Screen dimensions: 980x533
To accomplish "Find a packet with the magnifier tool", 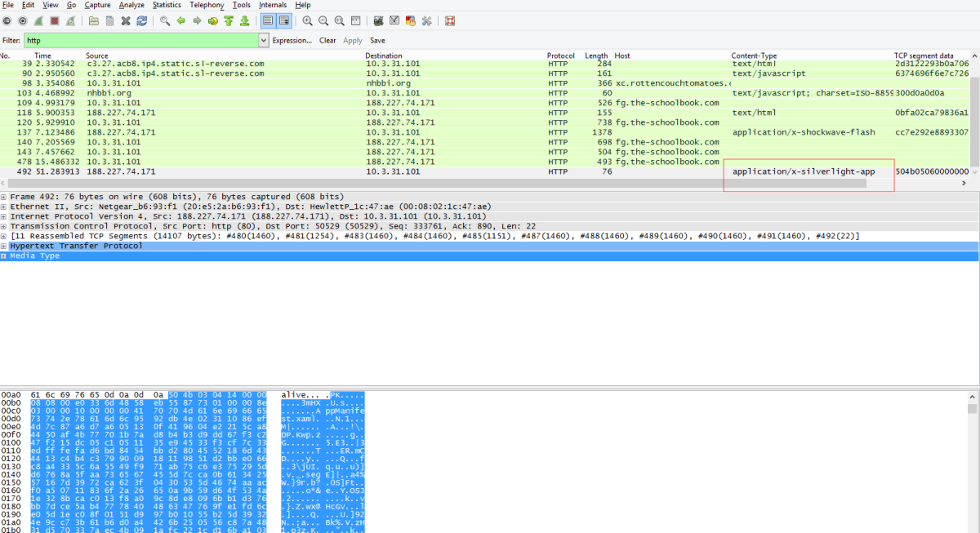I will tap(166, 20).
